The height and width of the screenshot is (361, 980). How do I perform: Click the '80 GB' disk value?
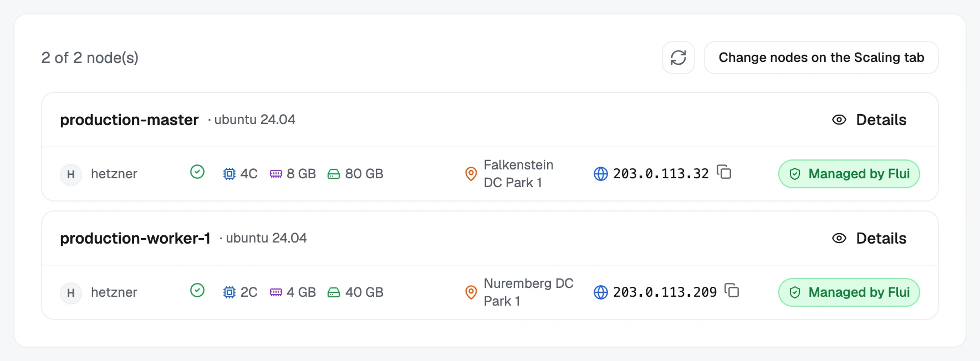point(364,174)
